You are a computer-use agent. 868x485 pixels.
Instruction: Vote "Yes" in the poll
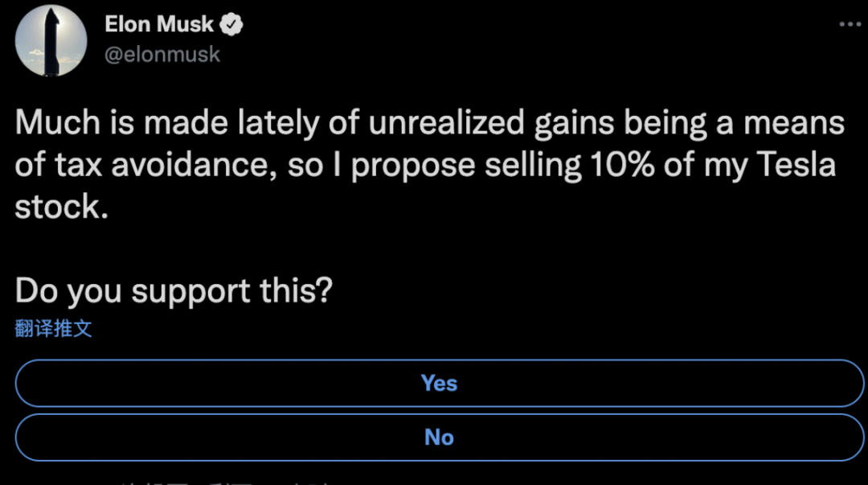click(x=439, y=383)
